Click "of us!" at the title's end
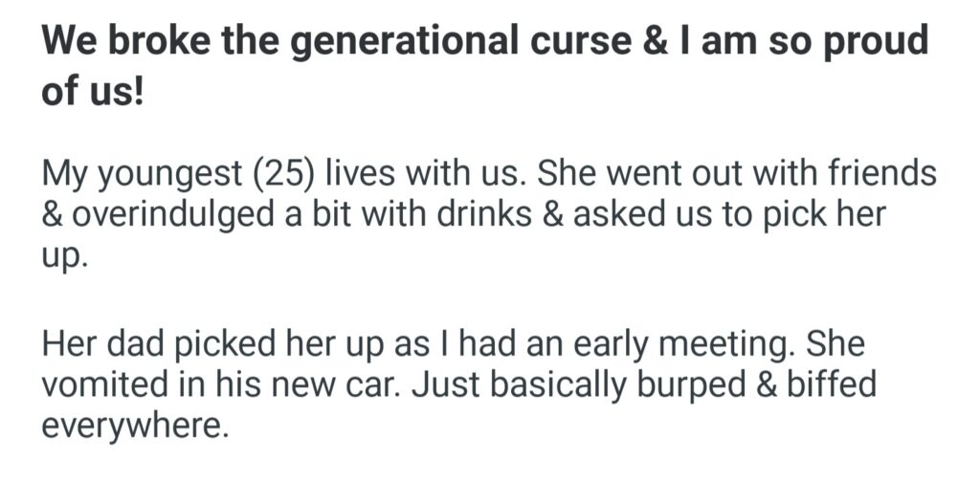 coord(91,94)
